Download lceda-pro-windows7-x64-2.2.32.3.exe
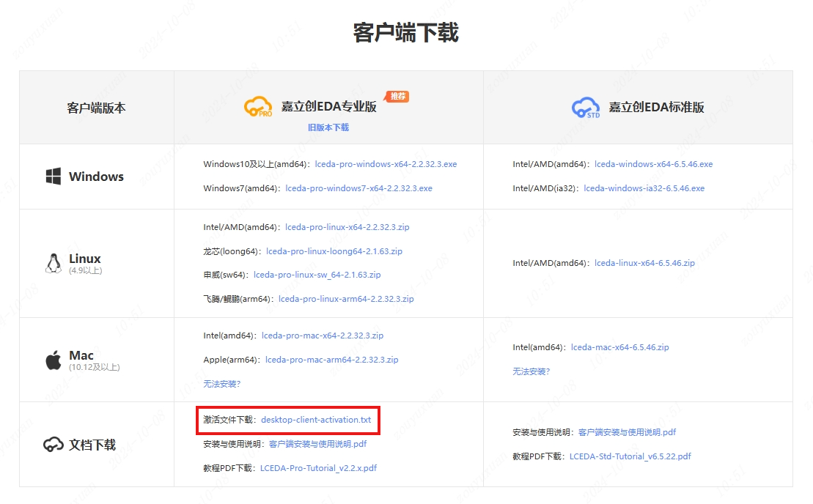This screenshot has height=504, width=813. coord(358,188)
